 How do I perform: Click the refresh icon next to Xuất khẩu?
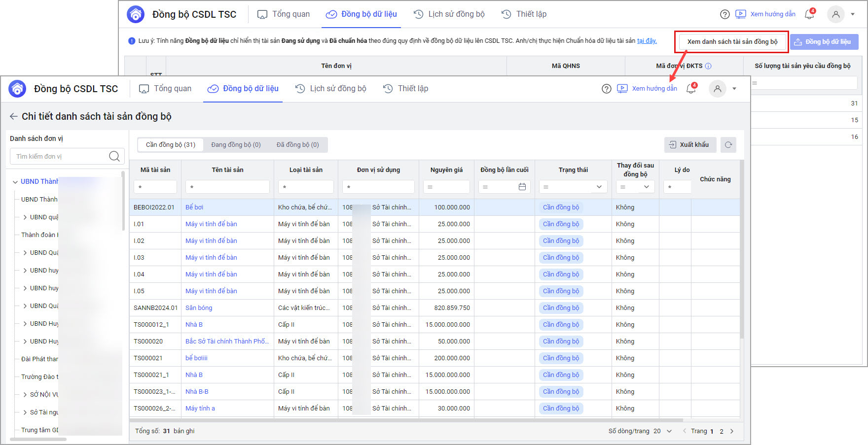coord(728,145)
